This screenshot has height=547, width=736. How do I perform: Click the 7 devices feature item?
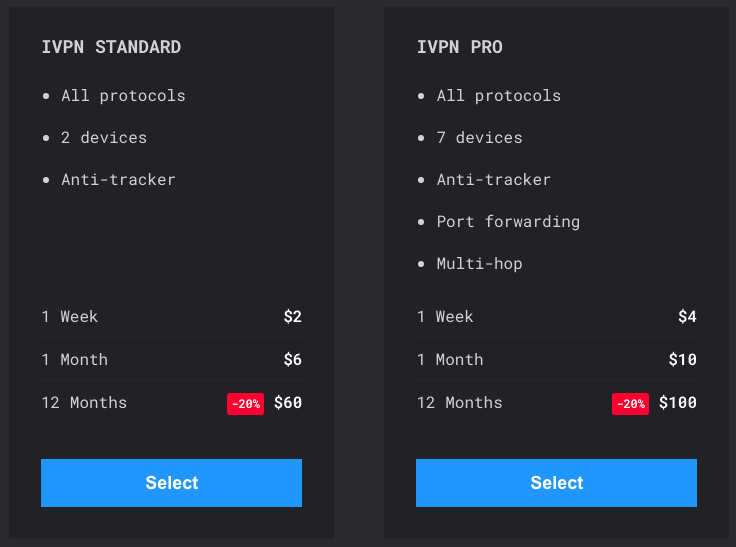tap(479, 138)
